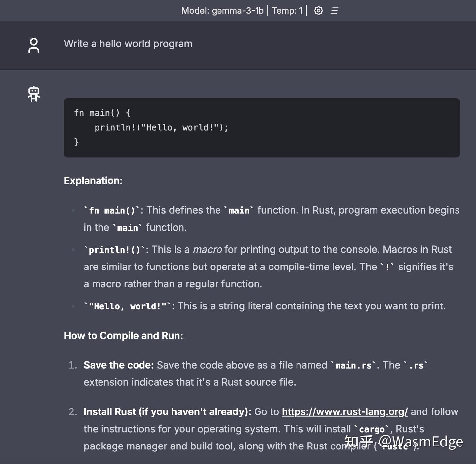Click the lines menu icon beside the gear

pos(335,11)
